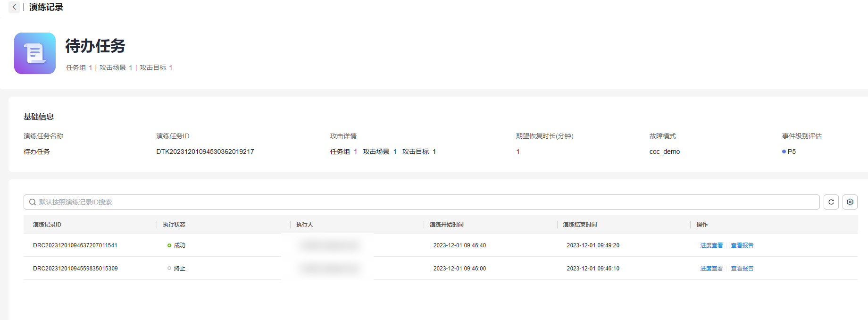This screenshot has width=868, height=320.
Task: Click the purple task scroll icon
Action: click(x=35, y=53)
